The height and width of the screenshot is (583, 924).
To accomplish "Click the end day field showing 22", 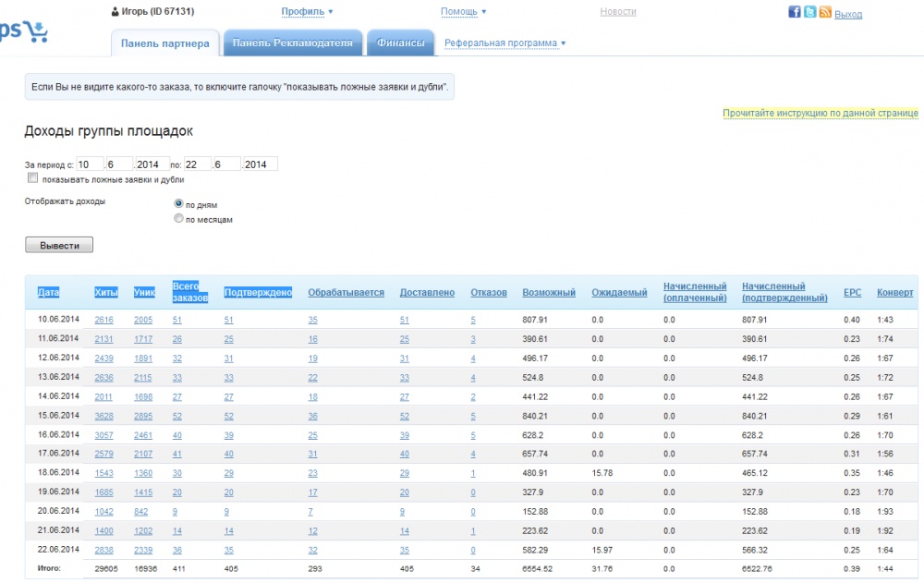I will [198, 164].
